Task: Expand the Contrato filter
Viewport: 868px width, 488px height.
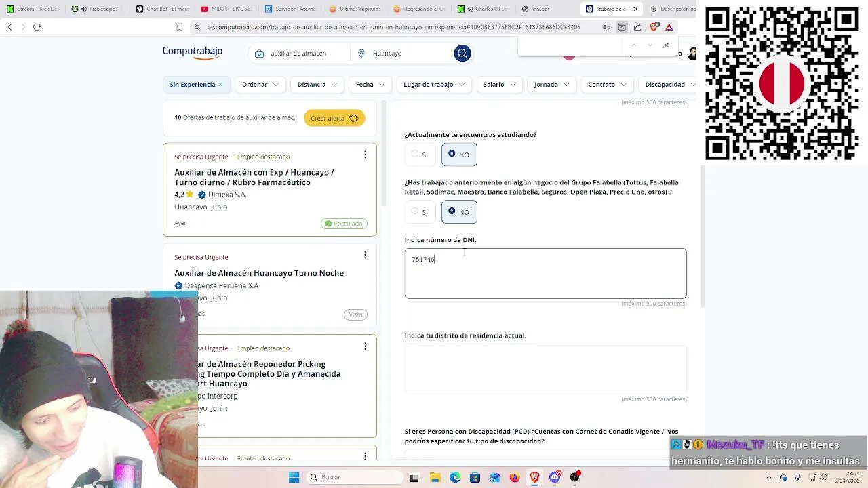Action: click(606, 85)
